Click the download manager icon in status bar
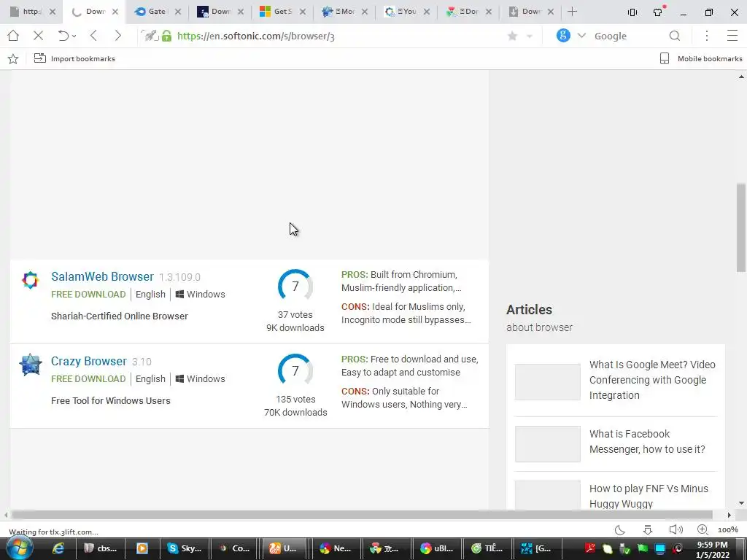The width and height of the screenshot is (747, 560). click(x=648, y=529)
